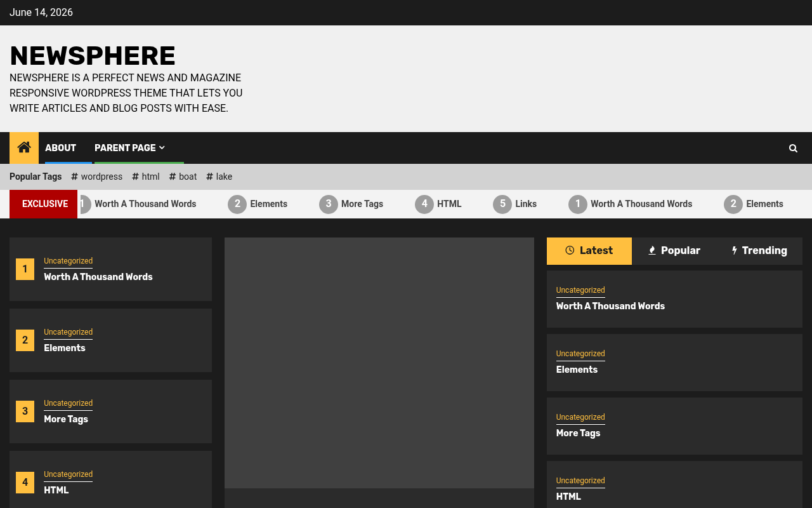The width and height of the screenshot is (812, 508).
Task: Open the lake popular tag
Action: click(219, 177)
